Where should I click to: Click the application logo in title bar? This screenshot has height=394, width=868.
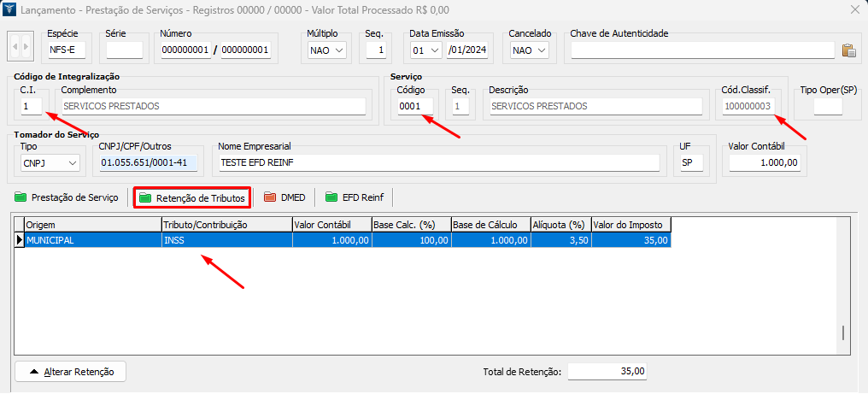coord(11,9)
